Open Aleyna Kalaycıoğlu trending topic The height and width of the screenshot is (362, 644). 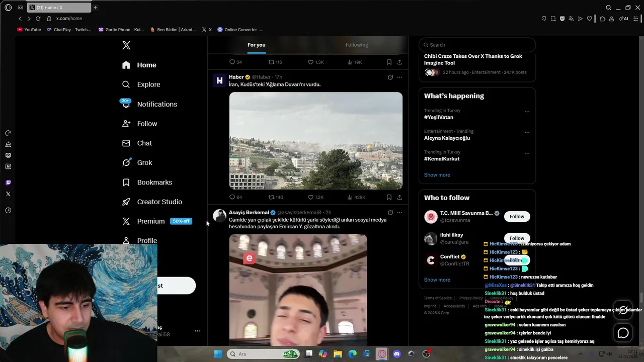(x=447, y=138)
